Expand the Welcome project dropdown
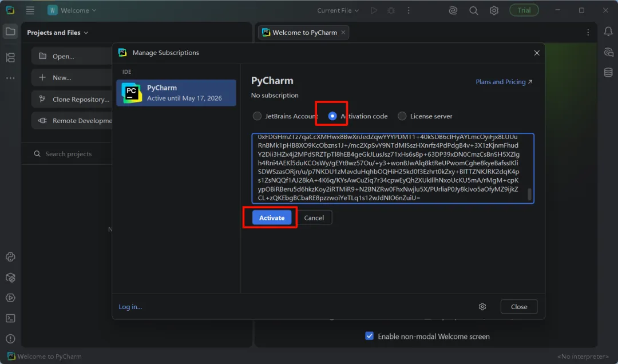The image size is (618, 364). click(x=72, y=10)
